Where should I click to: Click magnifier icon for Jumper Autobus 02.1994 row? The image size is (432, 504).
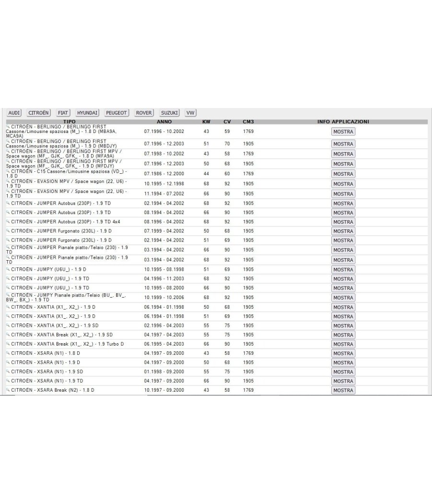click(8, 203)
